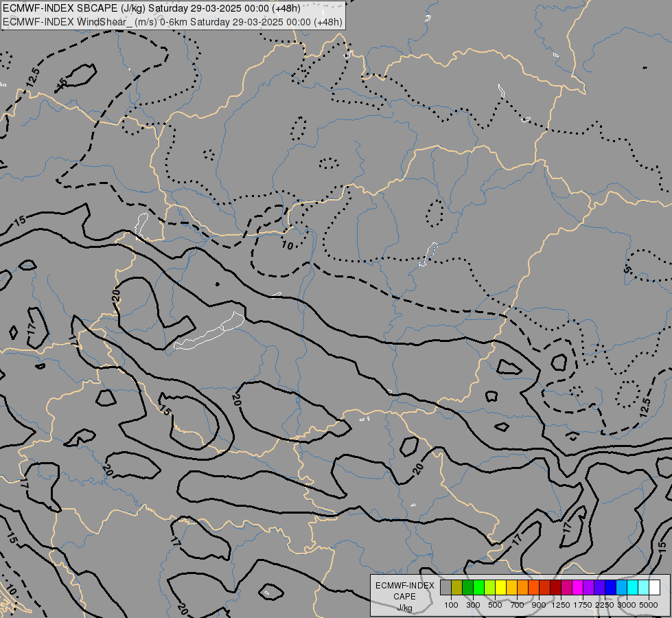
Task: Click the legend value 100
Action: [x=451, y=605]
